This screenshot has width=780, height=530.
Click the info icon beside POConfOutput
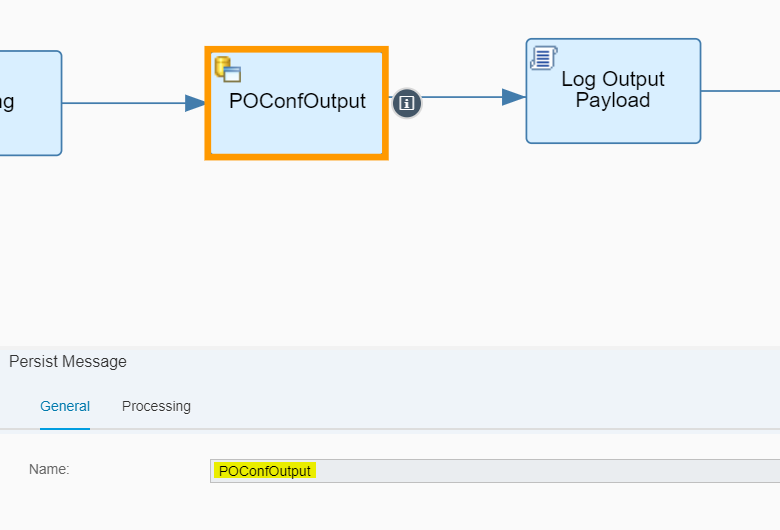pos(406,103)
